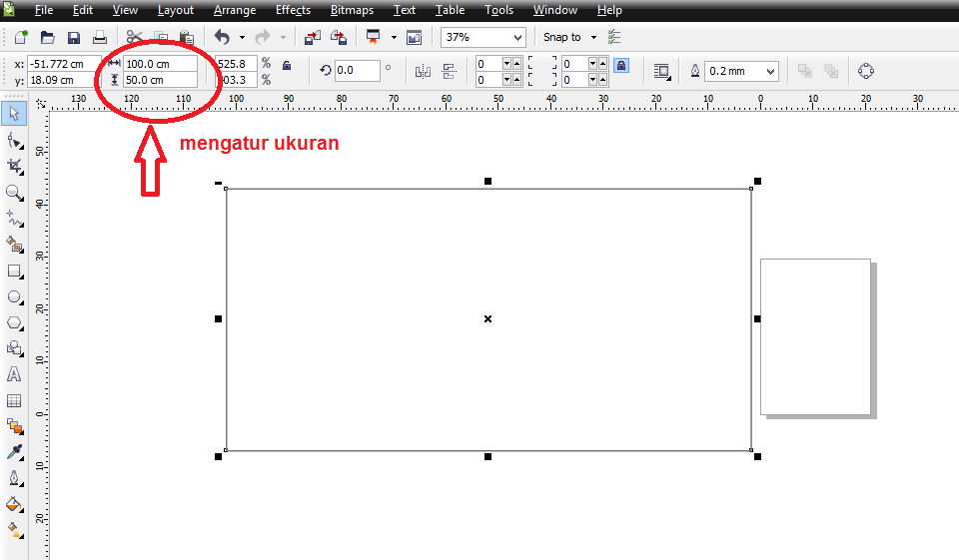Select the Table tool in the toolbox
959x560 pixels.
point(14,401)
